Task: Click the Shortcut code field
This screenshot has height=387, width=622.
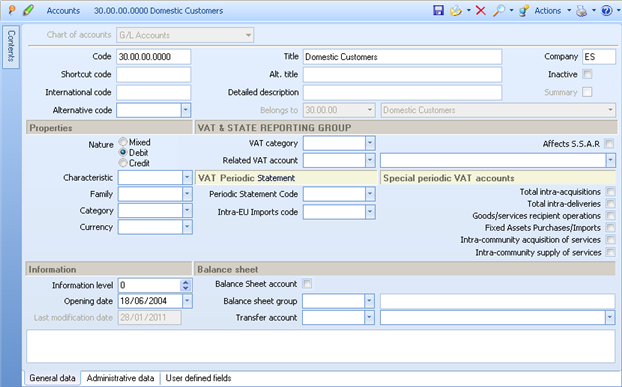Action: click(x=154, y=74)
